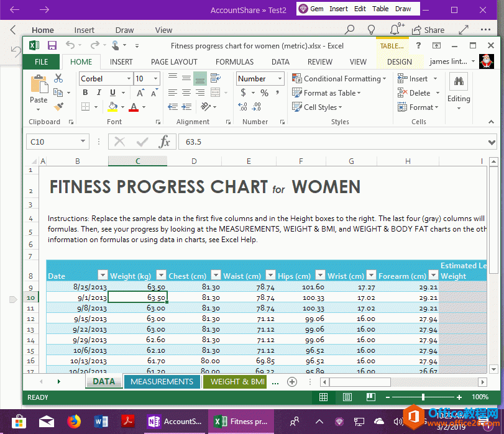504x434 pixels.
Task: Open the Conditional Formatting menu
Action: click(x=338, y=79)
